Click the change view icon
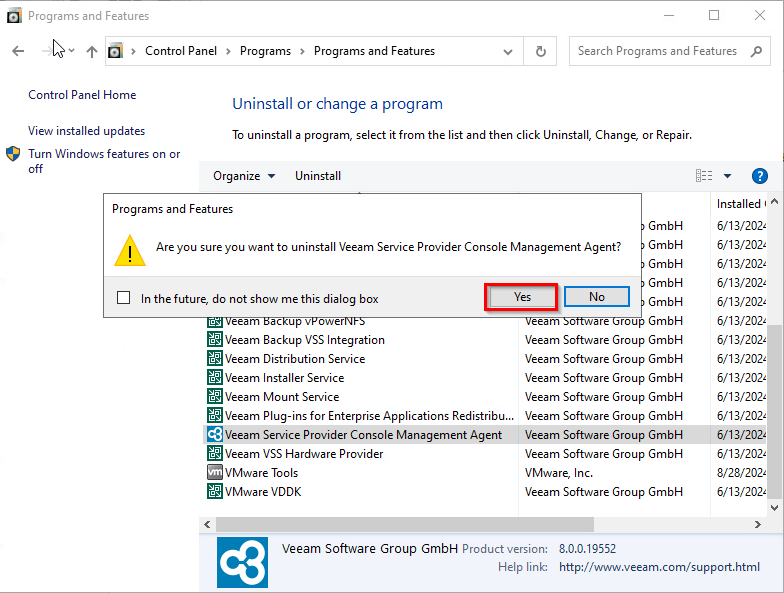 (x=704, y=176)
